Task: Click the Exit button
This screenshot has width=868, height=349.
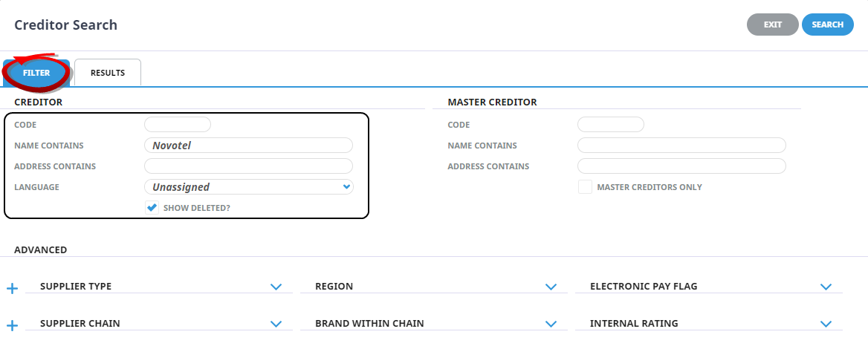Action: (772, 25)
